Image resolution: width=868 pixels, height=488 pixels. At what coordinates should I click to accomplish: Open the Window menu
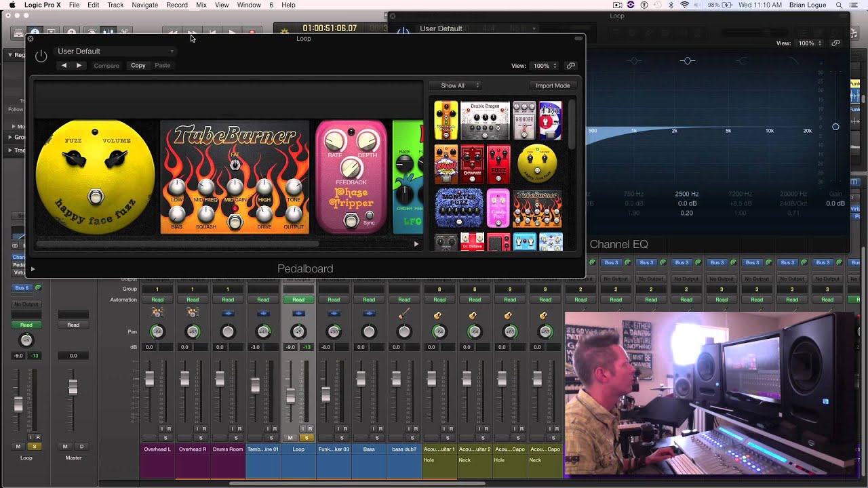pyautogui.click(x=249, y=5)
